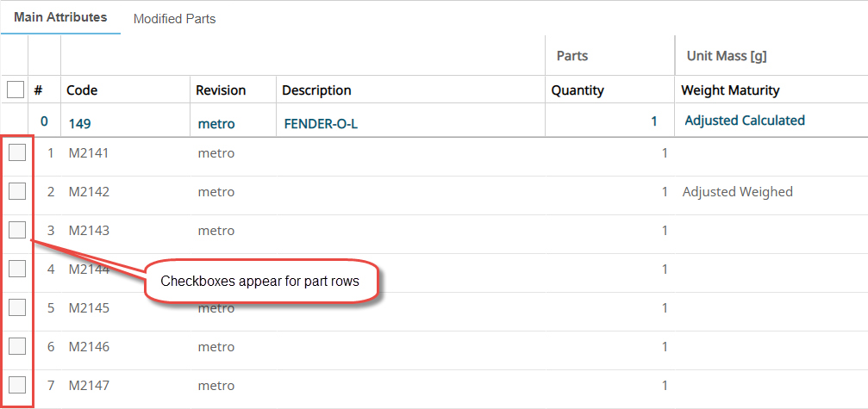
Task: Select the checkbox for part M2143
Action: (x=17, y=230)
